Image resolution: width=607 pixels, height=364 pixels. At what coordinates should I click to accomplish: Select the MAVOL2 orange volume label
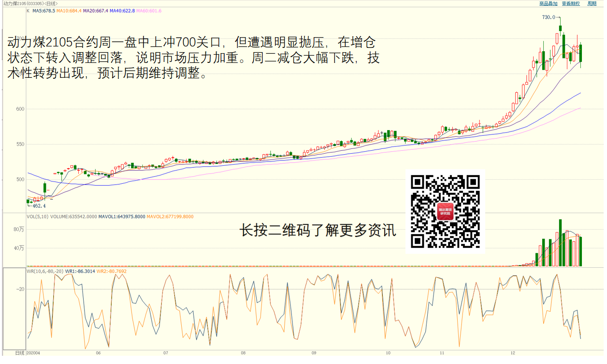pos(170,217)
